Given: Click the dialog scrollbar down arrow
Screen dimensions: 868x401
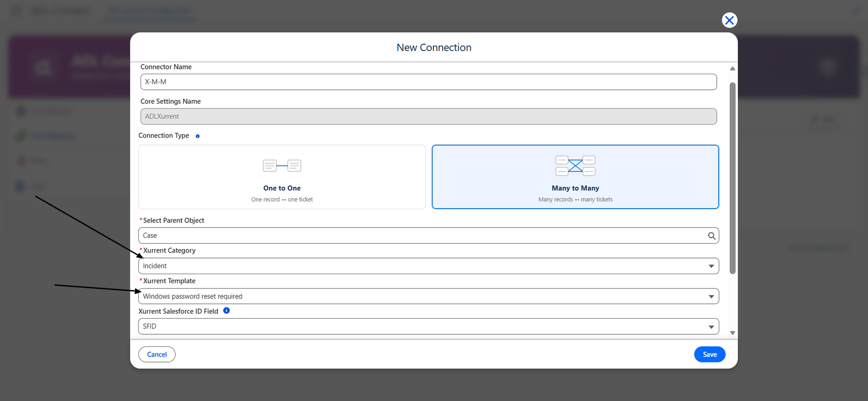Looking at the screenshot, I should point(732,333).
